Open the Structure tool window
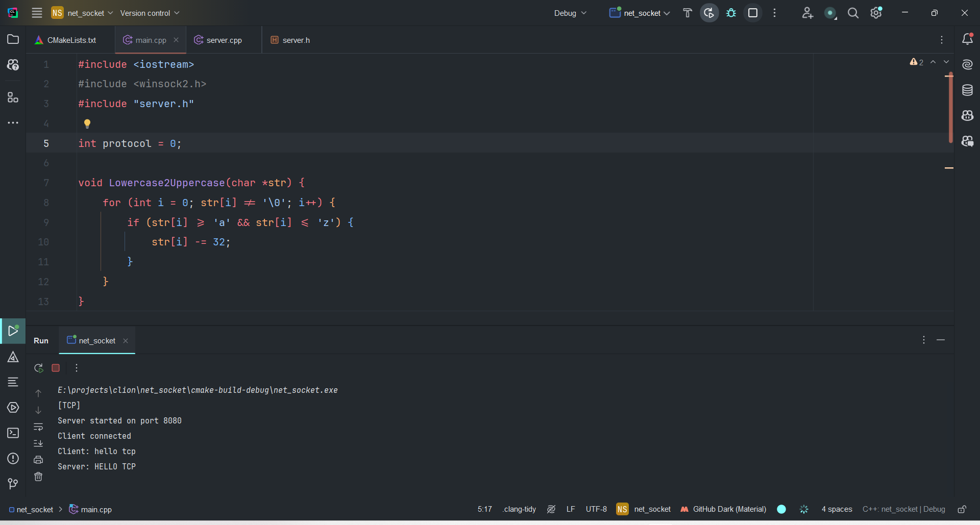Viewport: 980px width, 525px height. click(x=13, y=97)
